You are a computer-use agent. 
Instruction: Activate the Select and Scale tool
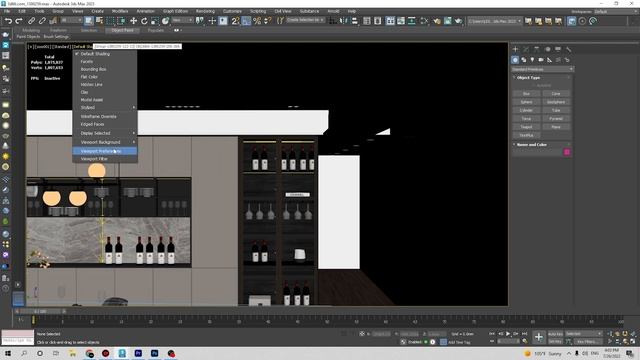(x=155, y=21)
